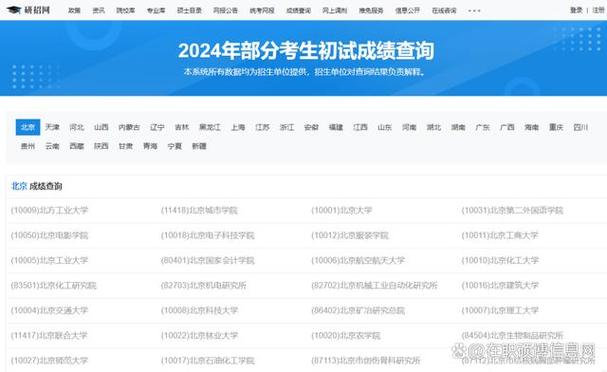This screenshot has width=607, height=372.
Task: Choose the 山西 province tab
Action: point(101,127)
